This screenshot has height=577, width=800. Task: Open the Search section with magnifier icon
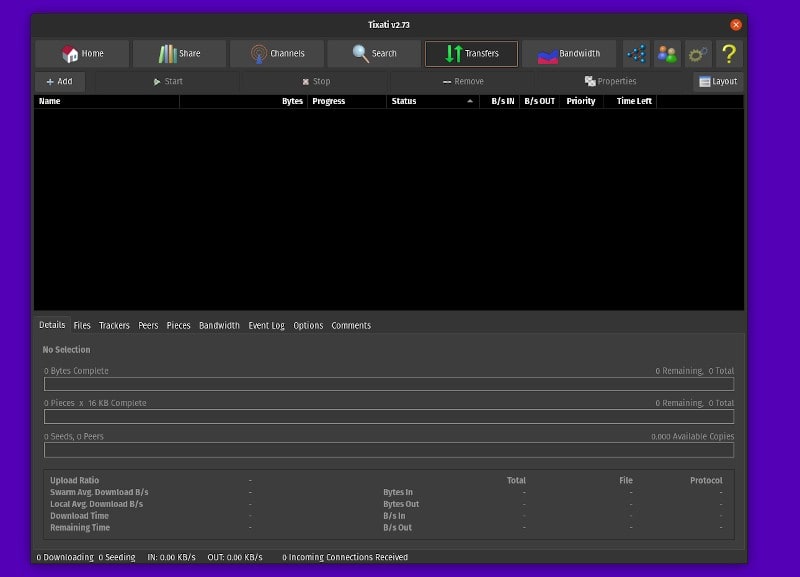point(374,54)
